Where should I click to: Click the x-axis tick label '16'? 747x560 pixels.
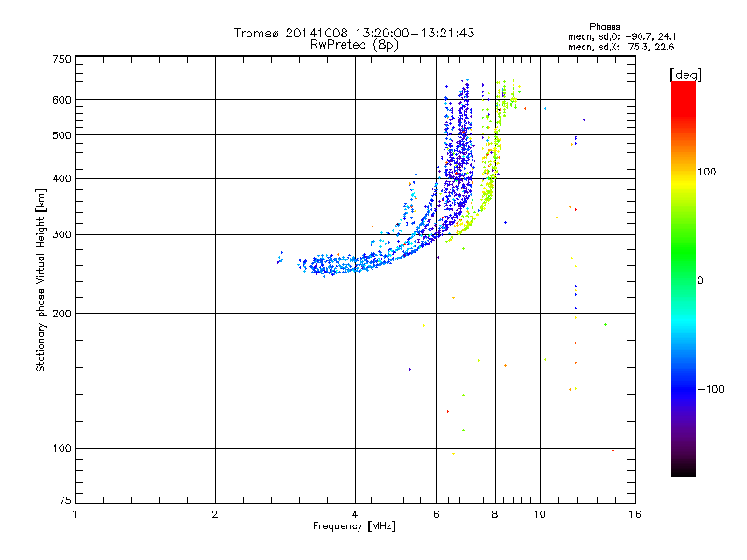pyautogui.click(x=635, y=514)
